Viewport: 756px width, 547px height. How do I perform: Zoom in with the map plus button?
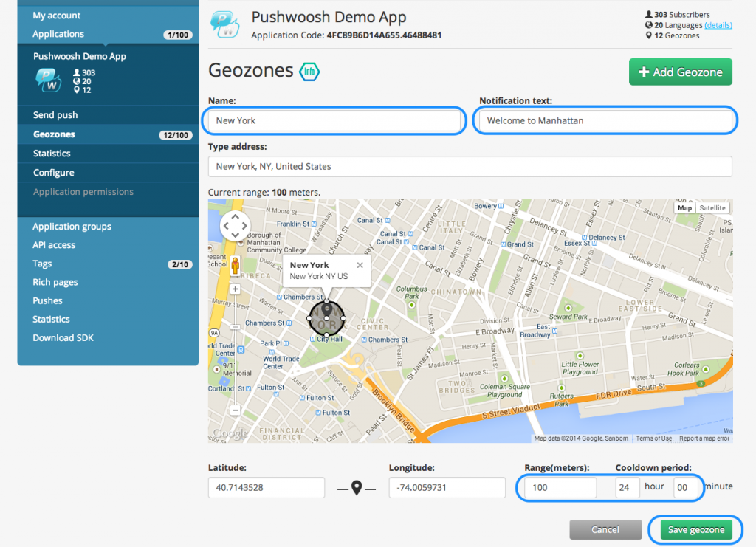tap(235, 289)
